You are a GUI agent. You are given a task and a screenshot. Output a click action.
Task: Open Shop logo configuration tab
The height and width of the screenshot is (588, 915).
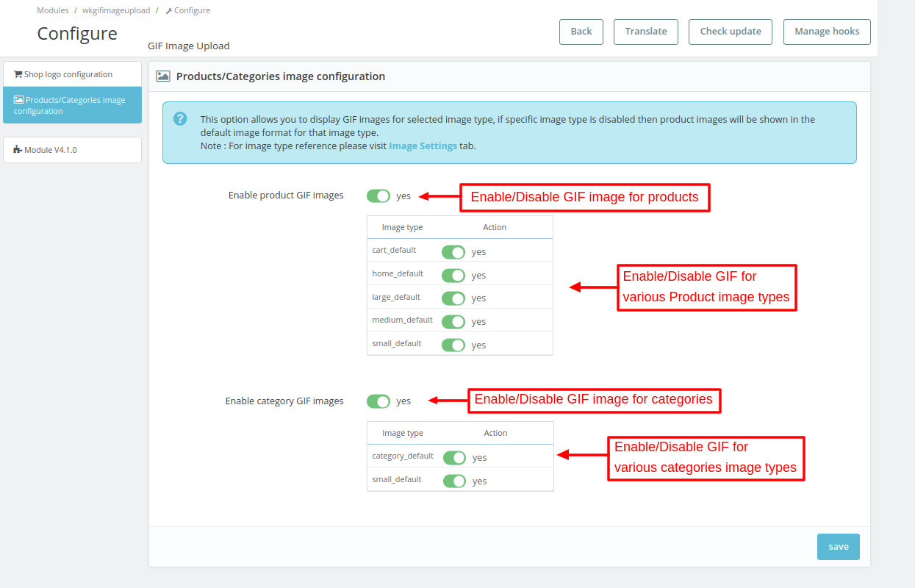[x=72, y=74]
